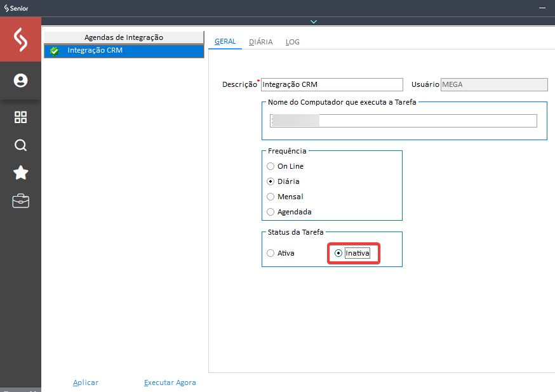The image size is (555, 392).
Task: Open favorites star icon
Action: [x=20, y=173]
